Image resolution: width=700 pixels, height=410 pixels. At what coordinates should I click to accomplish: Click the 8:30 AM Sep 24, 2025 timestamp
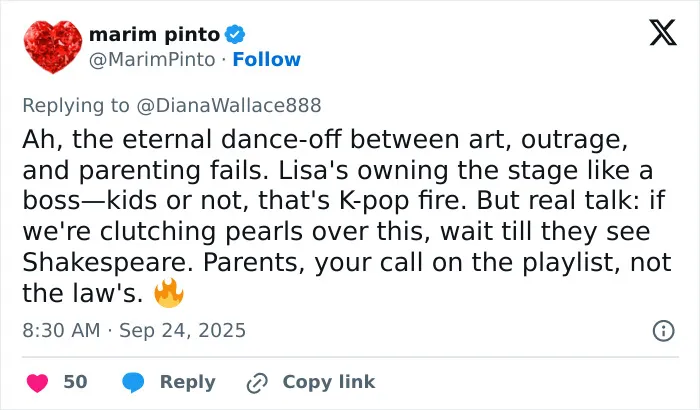[134, 331]
